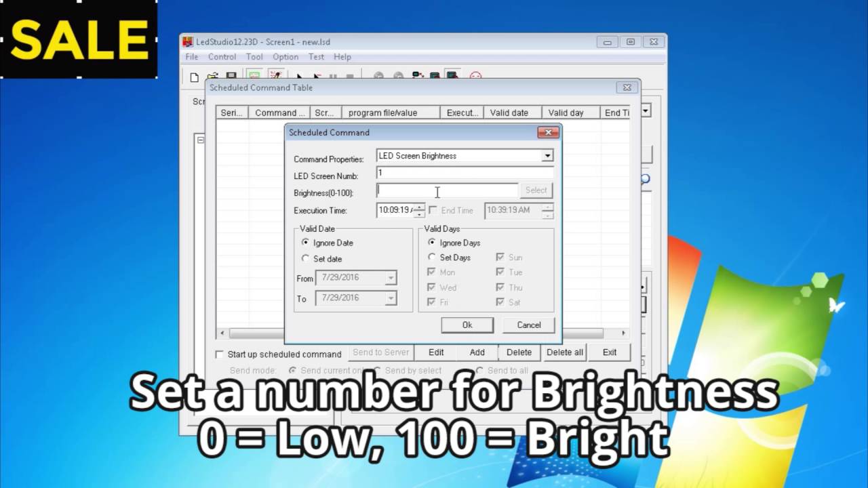868x488 pixels.
Task: Click the End Time value field
Action: 513,210
